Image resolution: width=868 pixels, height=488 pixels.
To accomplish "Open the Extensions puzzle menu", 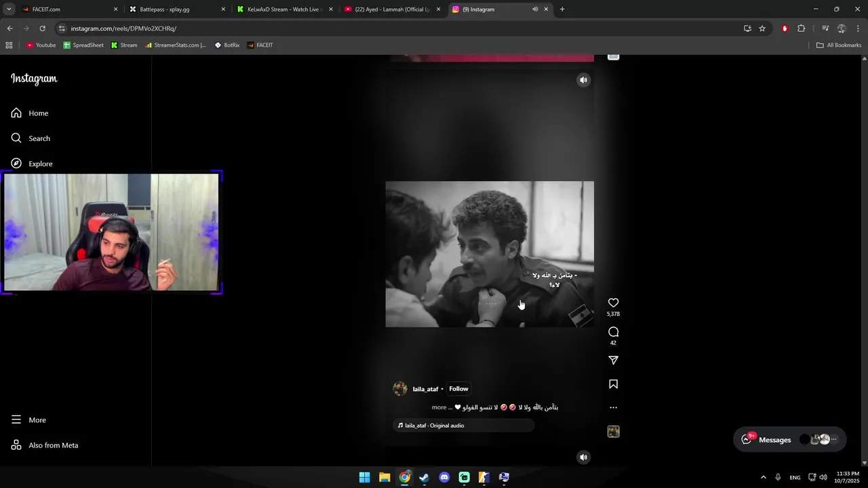I will coord(802,28).
